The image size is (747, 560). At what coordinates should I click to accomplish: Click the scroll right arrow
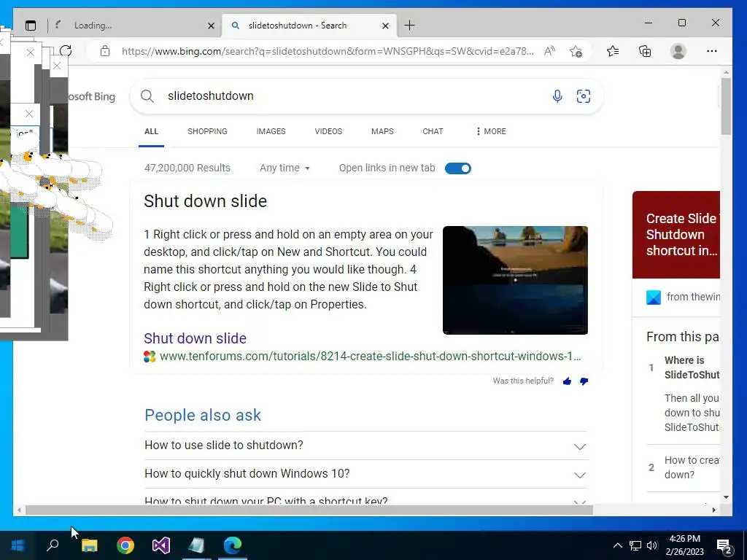714,510
